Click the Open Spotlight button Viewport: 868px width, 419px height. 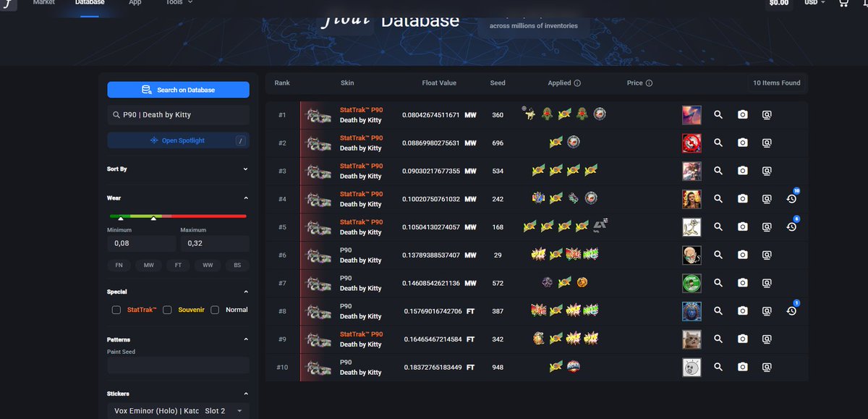(178, 140)
